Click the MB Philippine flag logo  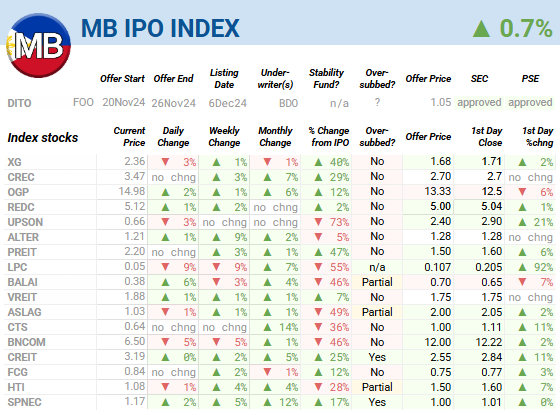point(39,46)
